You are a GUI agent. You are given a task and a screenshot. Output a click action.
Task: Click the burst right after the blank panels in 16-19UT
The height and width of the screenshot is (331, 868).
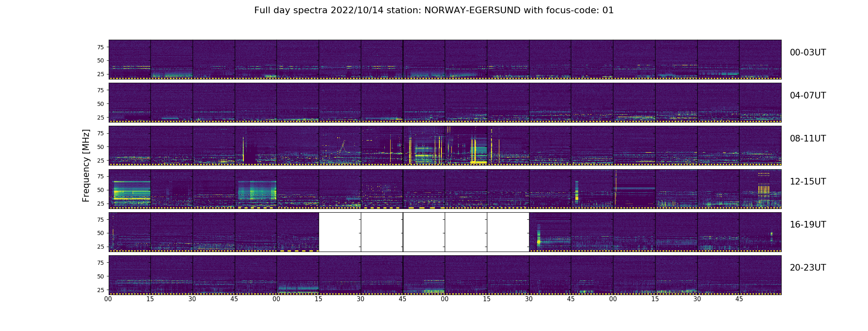(539, 237)
